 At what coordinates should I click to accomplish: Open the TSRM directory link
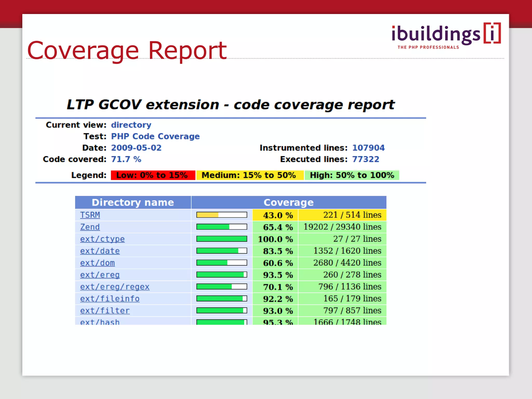tap(90, 215)
